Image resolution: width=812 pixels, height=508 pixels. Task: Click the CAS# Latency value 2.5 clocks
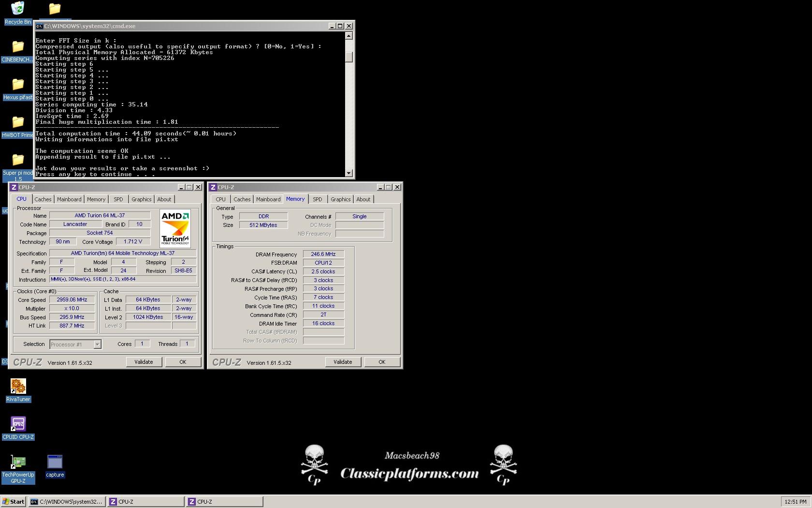point(323,271)
